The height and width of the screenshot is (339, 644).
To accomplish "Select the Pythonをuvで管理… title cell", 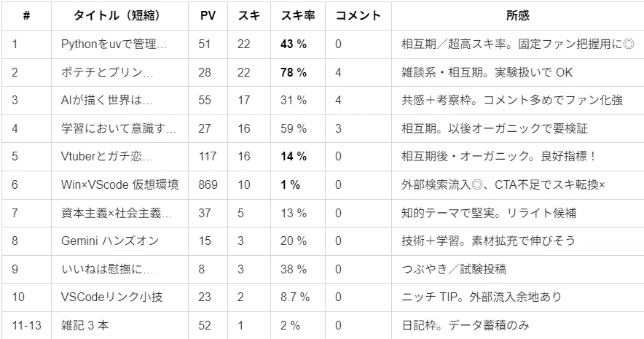I will [x=119, y=44].
